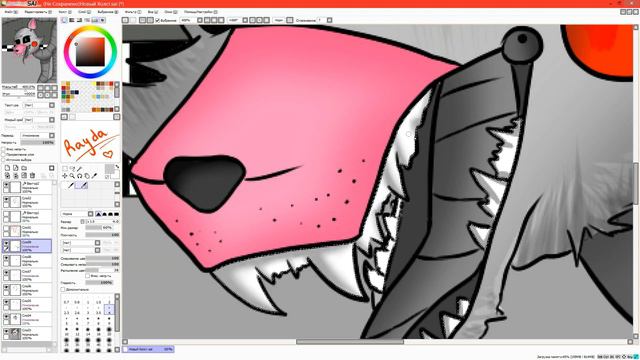Open the Слой menu

pos(84,12)
